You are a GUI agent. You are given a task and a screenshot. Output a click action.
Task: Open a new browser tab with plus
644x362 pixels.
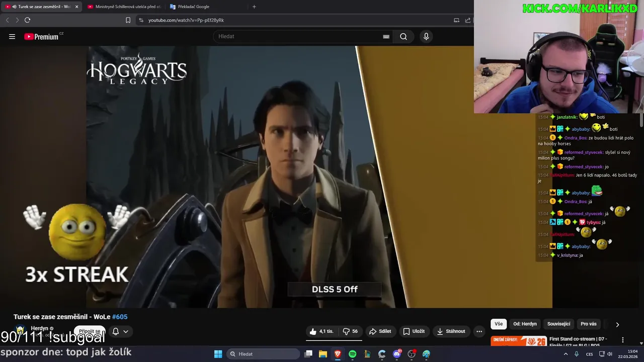click(x=254, y=7)
